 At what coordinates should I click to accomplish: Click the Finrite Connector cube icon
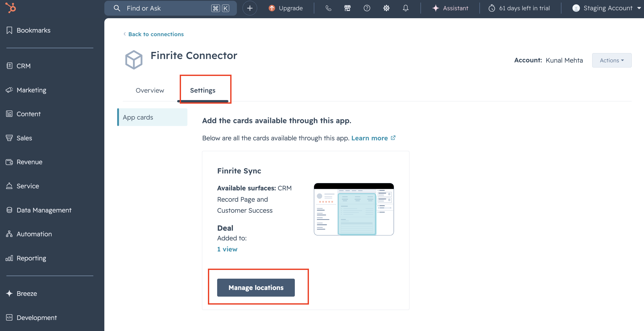tap(134, 60)
